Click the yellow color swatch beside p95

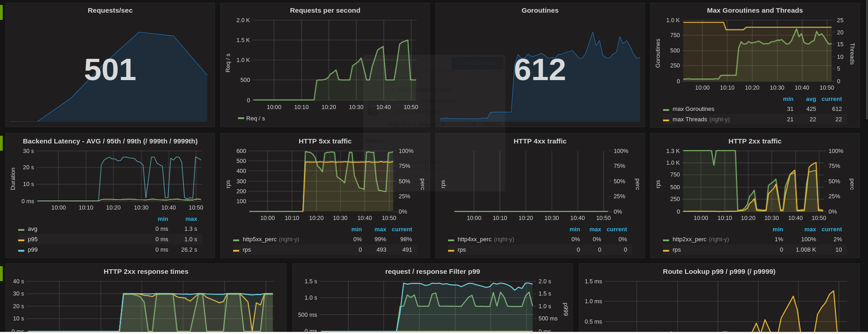pyautogui.click(x=21, y=240)
